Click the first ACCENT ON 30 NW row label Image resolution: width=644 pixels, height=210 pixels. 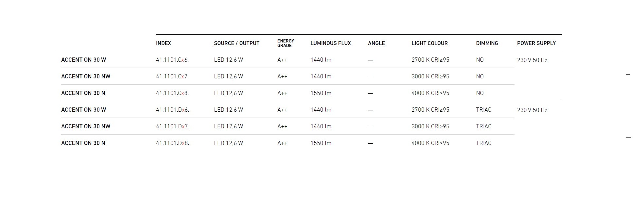tap(86, 76)
